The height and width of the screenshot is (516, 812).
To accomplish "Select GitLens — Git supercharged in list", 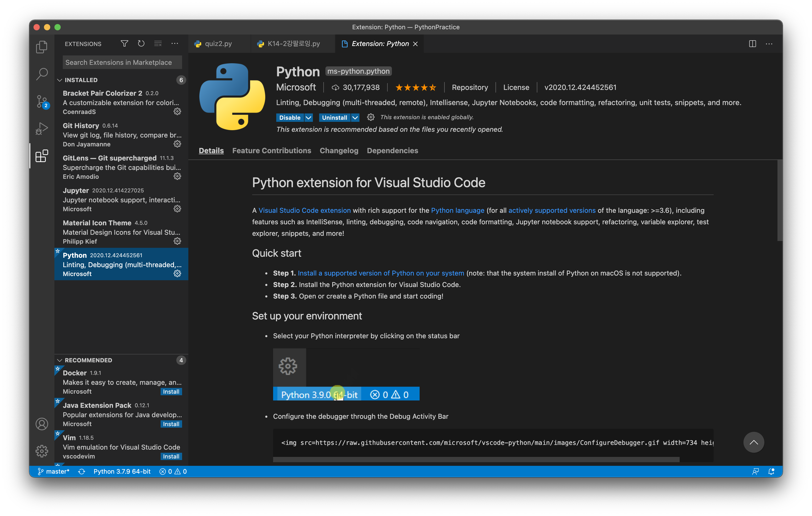I will [121, 167].
